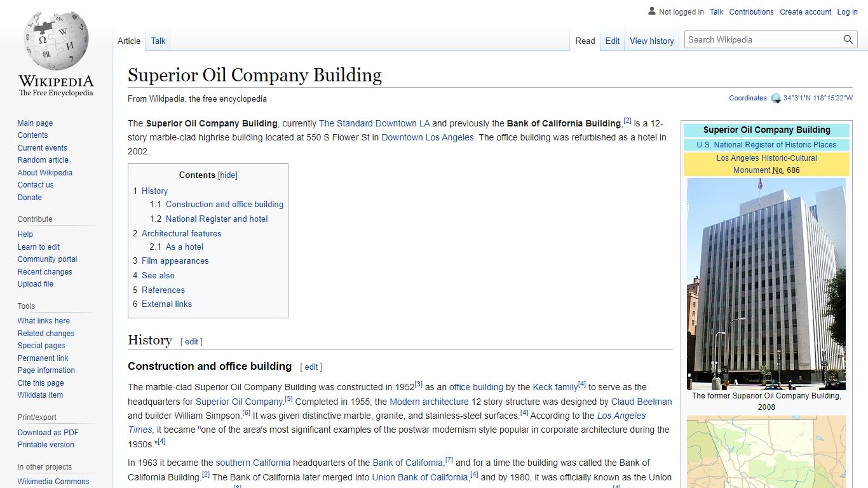Open Learn to edit

(x=39, y=247)
